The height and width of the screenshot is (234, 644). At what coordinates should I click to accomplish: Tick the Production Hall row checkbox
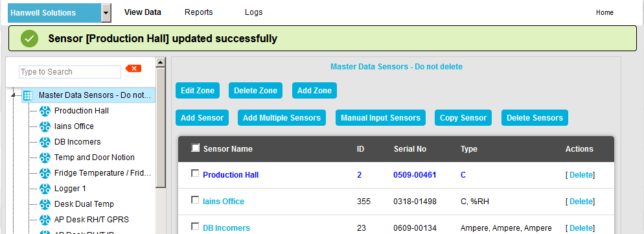pos(195,174)
